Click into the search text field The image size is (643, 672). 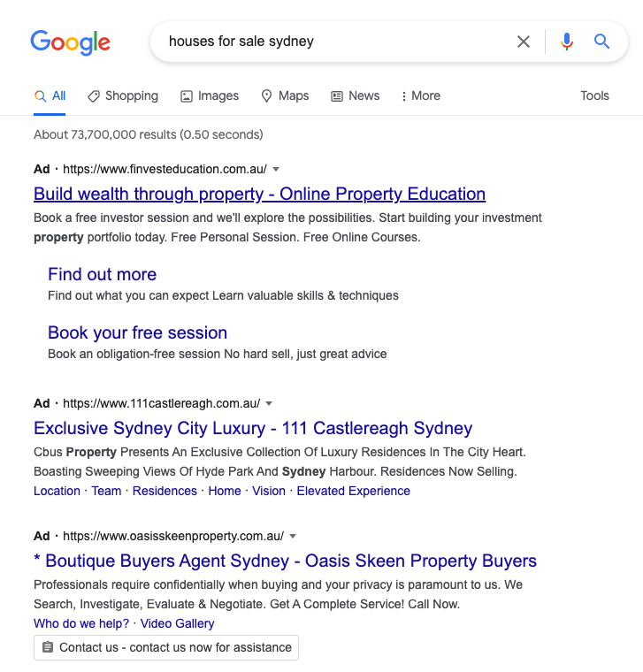coord(334,42)
